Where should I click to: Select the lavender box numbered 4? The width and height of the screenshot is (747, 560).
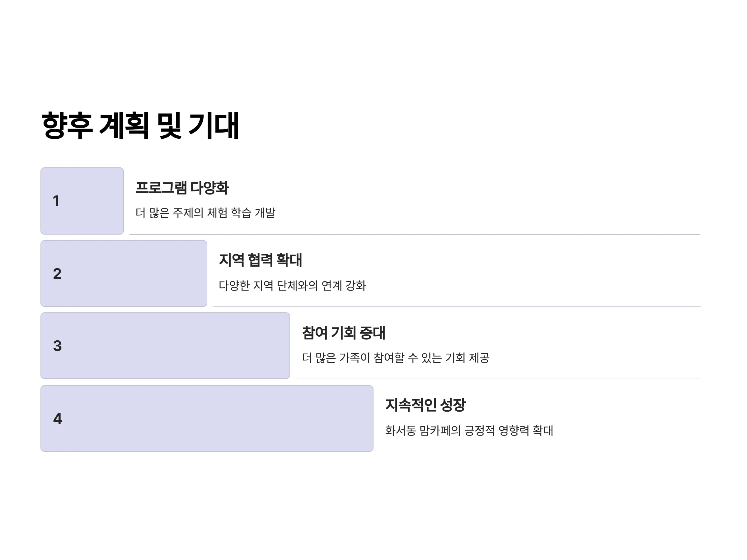(x=207, y=418)
